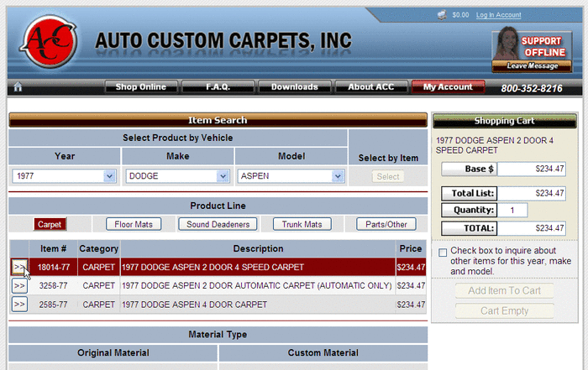Expand the Model dropdown showing ASPEN
The height and width of the screenshot is (370, 588).
[x=291, y=176]
